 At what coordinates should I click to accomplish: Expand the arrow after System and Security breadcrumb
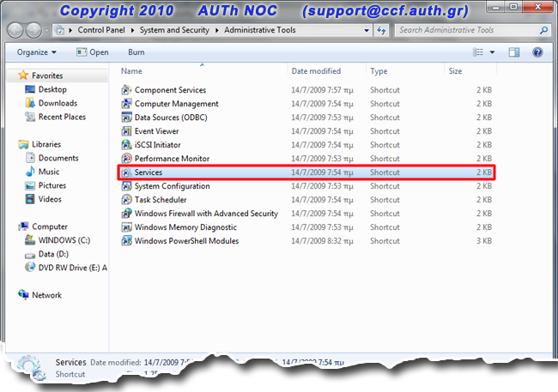[216, 30]
